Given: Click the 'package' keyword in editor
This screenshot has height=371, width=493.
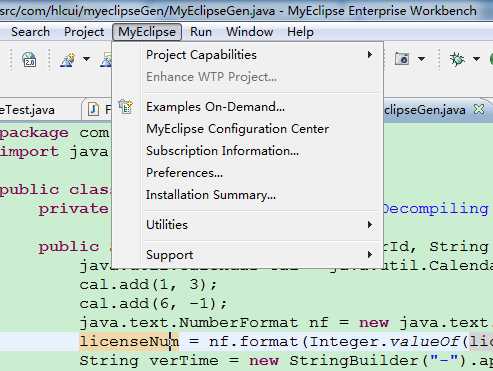Looking at the screenshot, I should (x=34, y=133).
